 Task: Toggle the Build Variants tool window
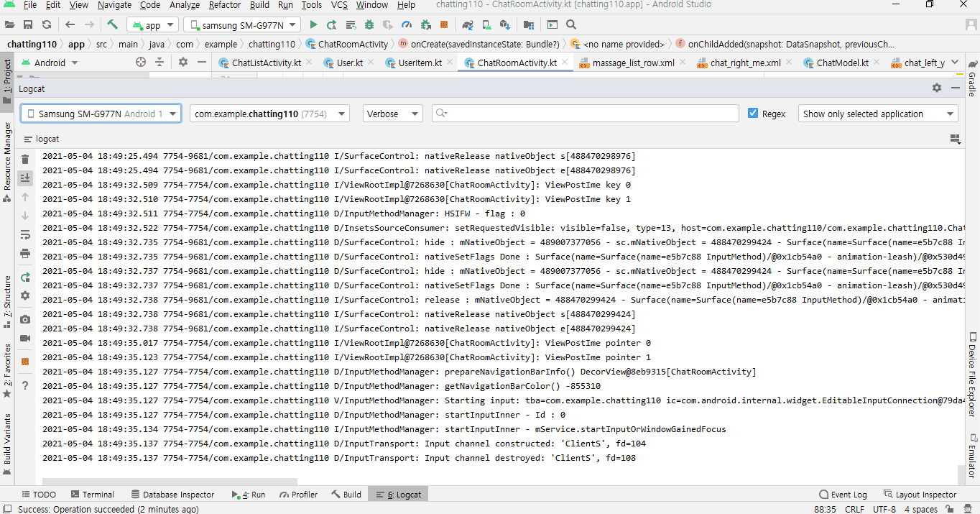click(x=7, y=444)
